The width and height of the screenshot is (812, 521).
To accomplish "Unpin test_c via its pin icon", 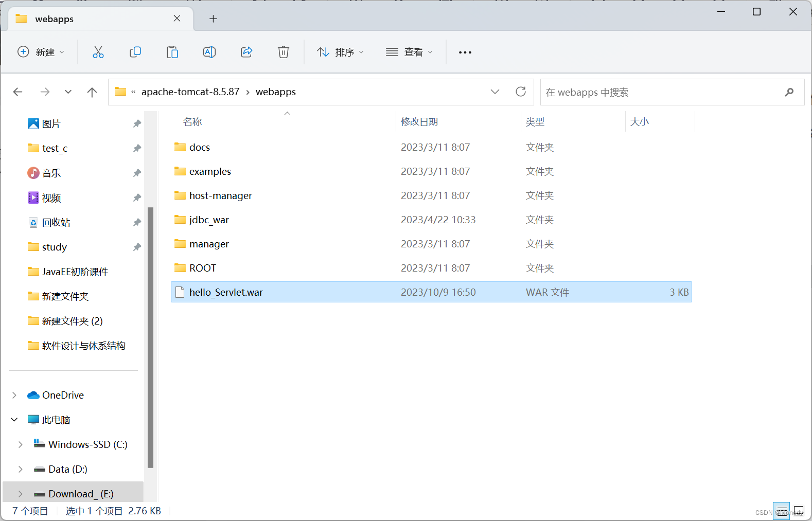I will click(x=137, y=148).
